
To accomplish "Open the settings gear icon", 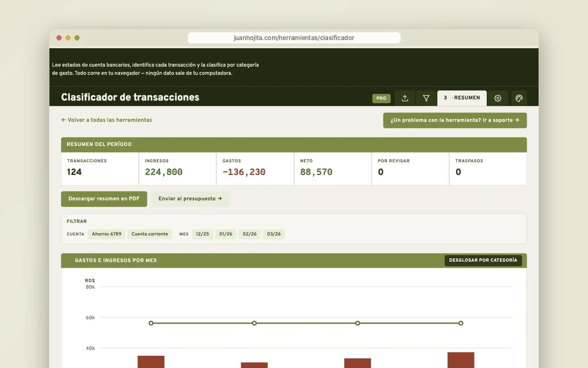I will [x=498, y=98].
